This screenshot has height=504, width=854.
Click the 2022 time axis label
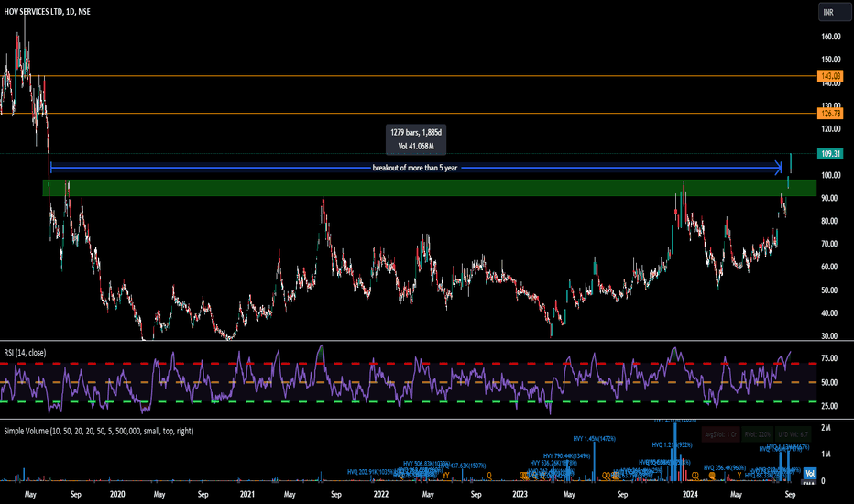coord(380,494)
